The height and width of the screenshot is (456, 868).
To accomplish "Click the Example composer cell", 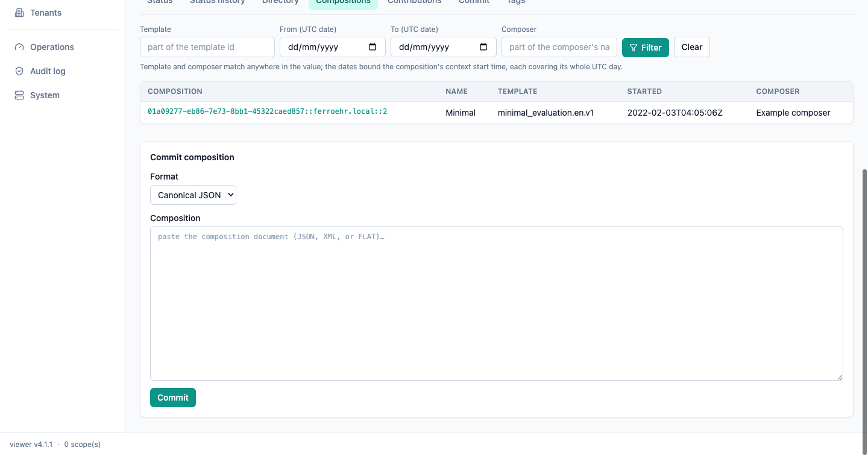I will coord(793,113).
